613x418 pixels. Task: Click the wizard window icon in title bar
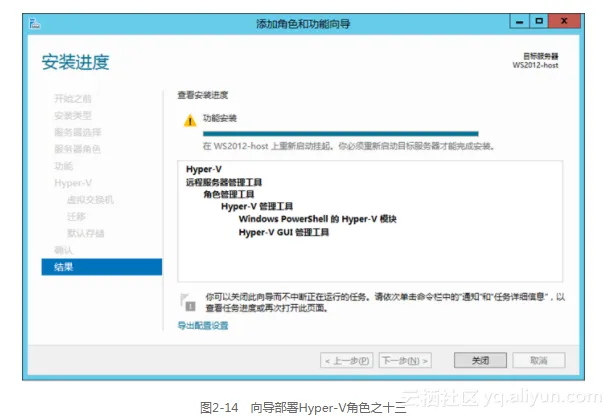click(35, 23)
